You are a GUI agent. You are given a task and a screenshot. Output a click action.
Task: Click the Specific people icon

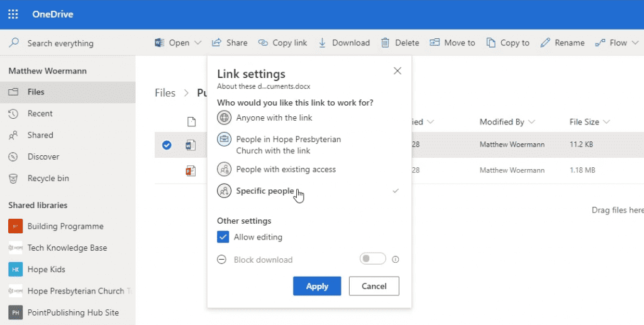coord(225,191)
